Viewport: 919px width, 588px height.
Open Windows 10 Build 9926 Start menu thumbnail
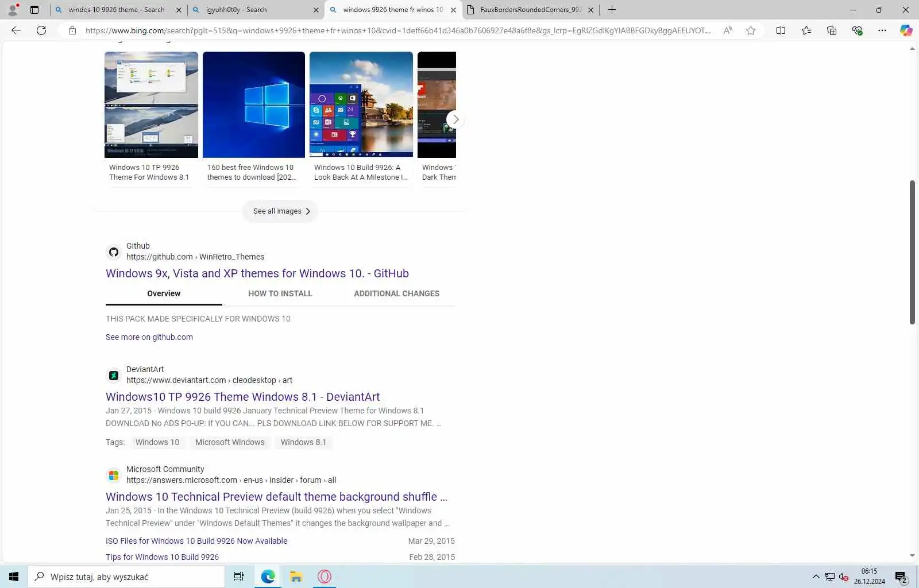pyautogui.click(x=361, y=105)
